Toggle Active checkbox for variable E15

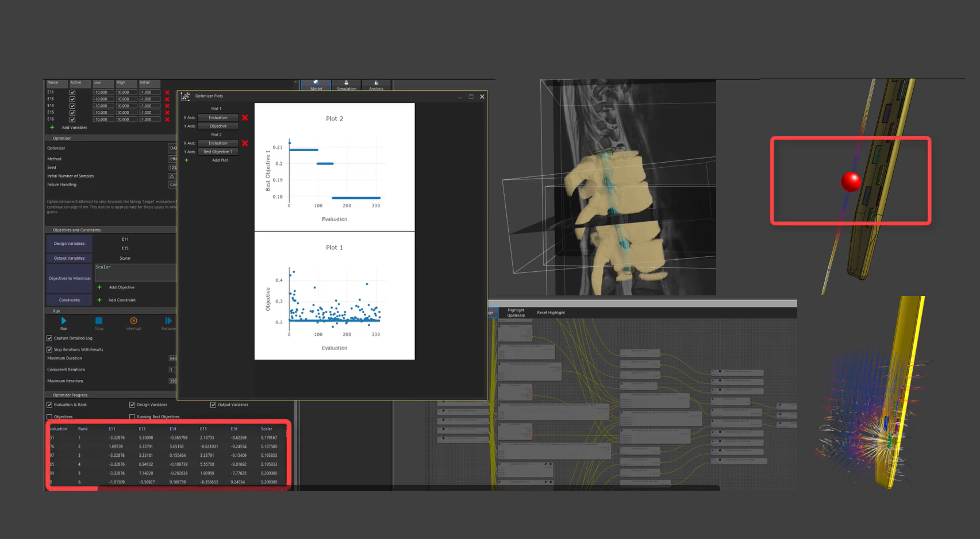click(x=72, y=113)
